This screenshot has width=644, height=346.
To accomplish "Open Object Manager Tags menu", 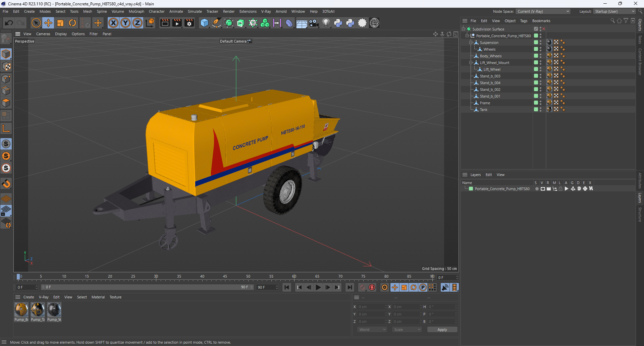I will pos(524,21).
